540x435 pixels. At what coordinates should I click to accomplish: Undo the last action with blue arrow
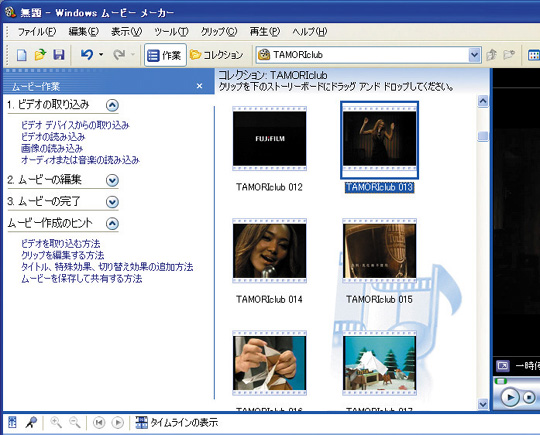(87, 54)
